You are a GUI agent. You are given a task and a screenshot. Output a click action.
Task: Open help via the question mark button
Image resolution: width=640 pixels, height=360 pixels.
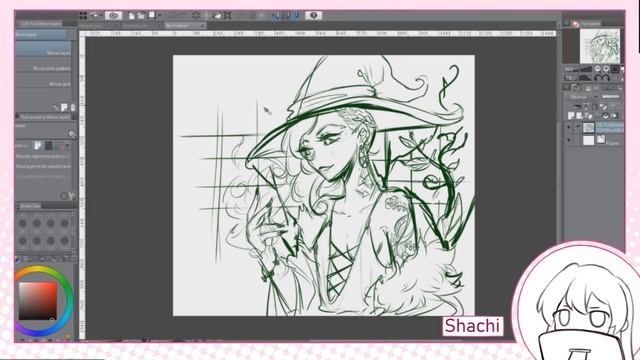coord(313,16)
